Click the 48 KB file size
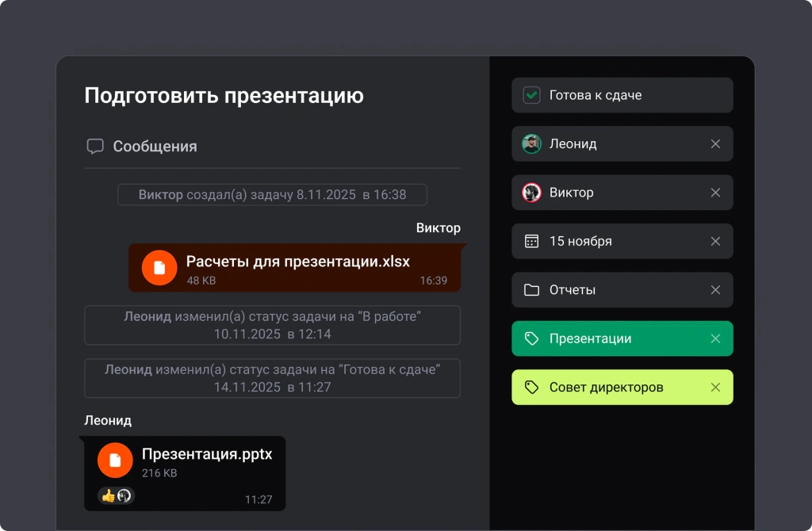Viewport: 812px width, 531px height. click(x=201, y=281)
